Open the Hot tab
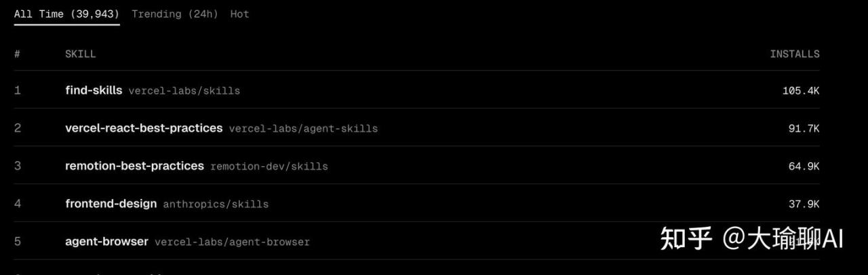This screenshot has width=868, height=275. click(x=239, y=14)
